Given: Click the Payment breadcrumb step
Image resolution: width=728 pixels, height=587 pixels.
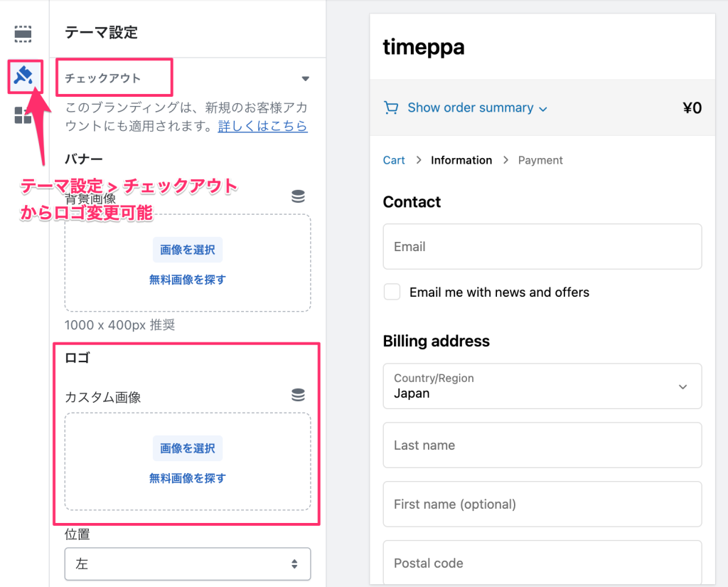Looking at the screenshot, I should [540, 160].
